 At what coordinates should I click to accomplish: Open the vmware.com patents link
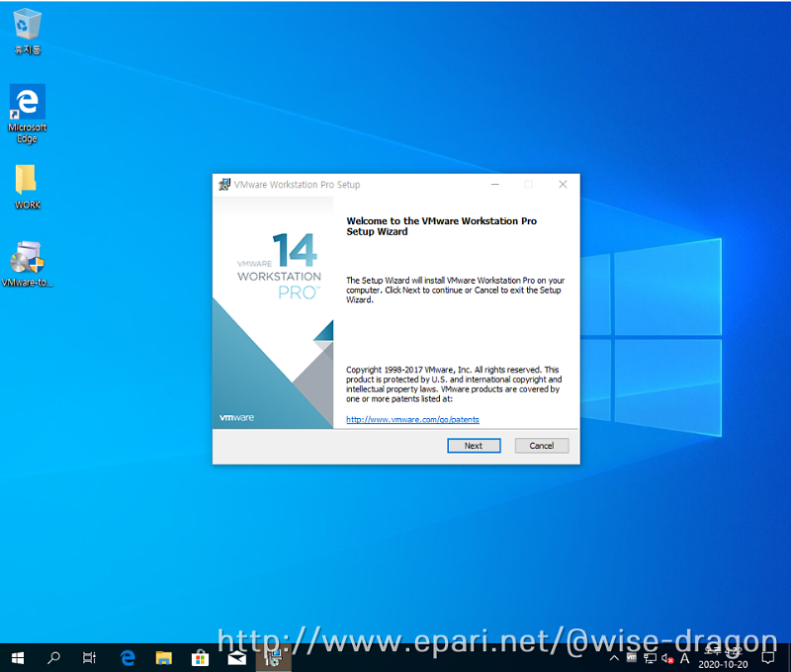412,419
